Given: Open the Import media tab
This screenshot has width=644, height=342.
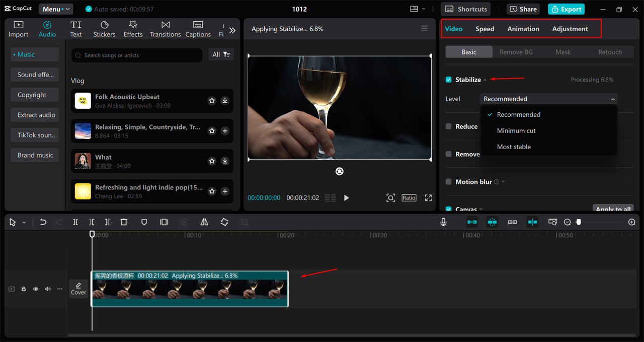Looking at the screenshot, I should 18,29.
